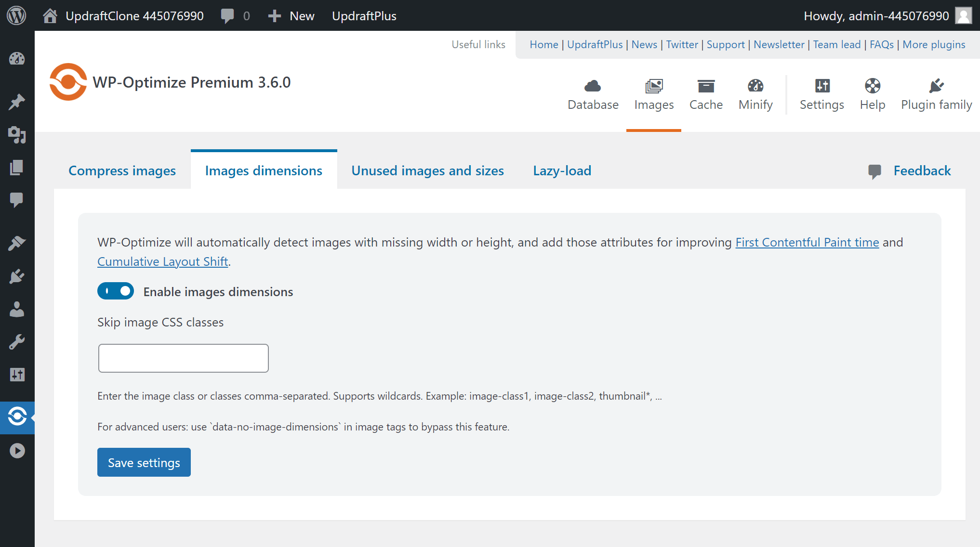Open the Posts pushpin sidebar icon

[x=17, y=102]
